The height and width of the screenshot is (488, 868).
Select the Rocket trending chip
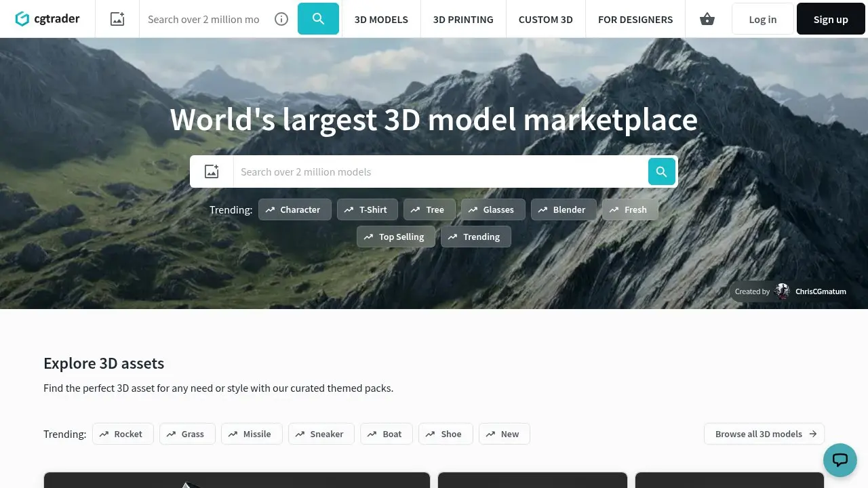click(123, 434)
